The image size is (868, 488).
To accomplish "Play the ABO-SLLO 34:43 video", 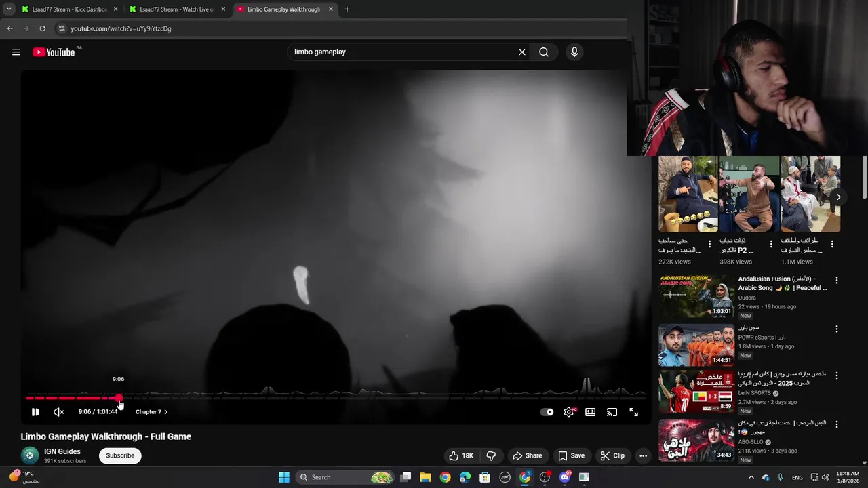I will (696, 441).
